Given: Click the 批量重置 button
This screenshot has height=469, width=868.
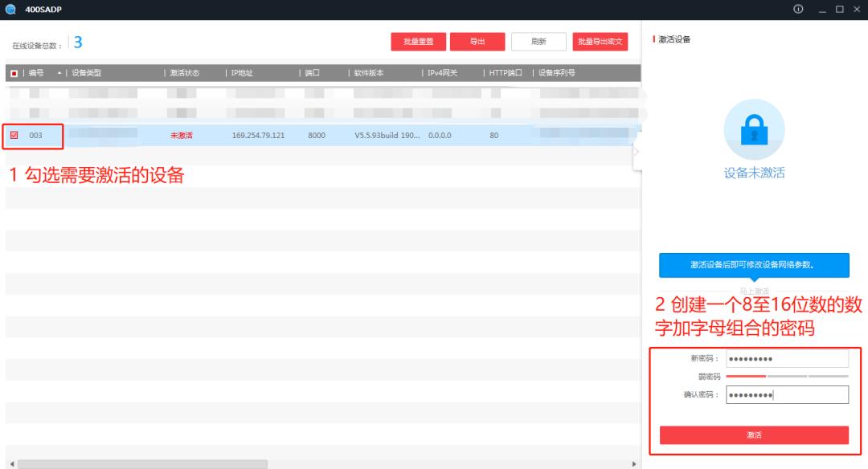Looking at the screenshot, I should (x=418, y=42).
